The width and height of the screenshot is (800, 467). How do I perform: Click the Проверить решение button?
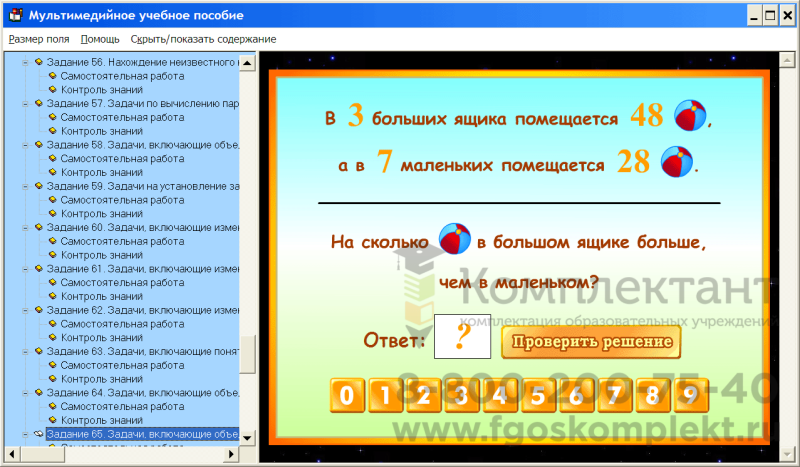click(591, 341)
